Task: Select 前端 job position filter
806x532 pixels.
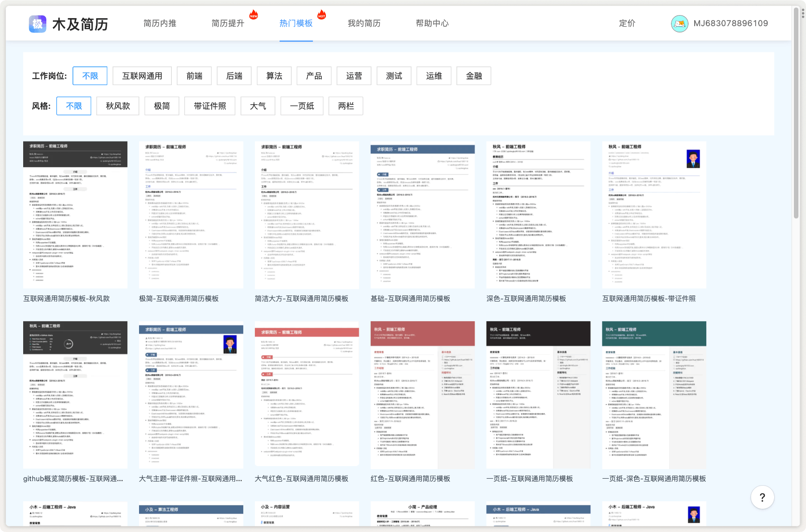Action: pos(194,76)
